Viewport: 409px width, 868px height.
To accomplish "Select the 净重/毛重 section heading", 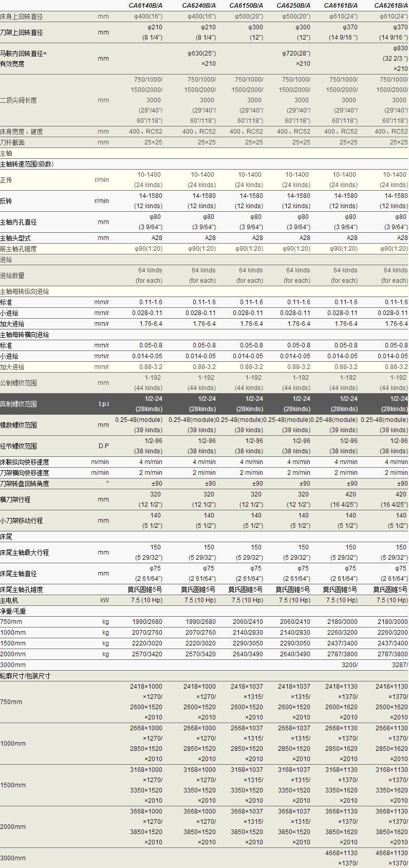I will (x=13, y=611).
